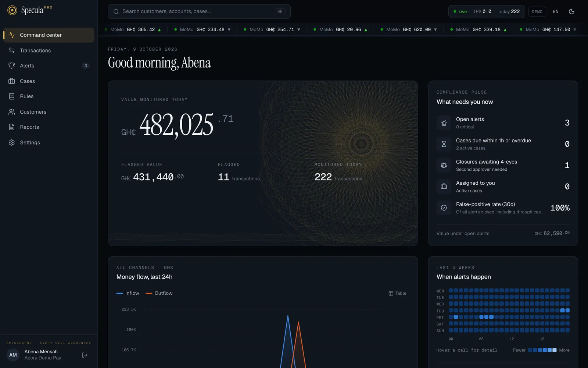Screen dimensions: 588x368
Task: Click ticker item GH₵ 20.96
Action: coord(340,29)
